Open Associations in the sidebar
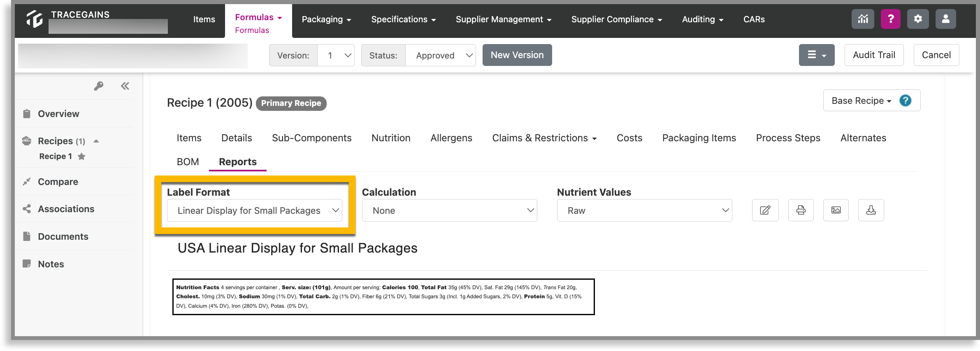The height and width of the screenshot is (351, 980). tap(66, 209)
